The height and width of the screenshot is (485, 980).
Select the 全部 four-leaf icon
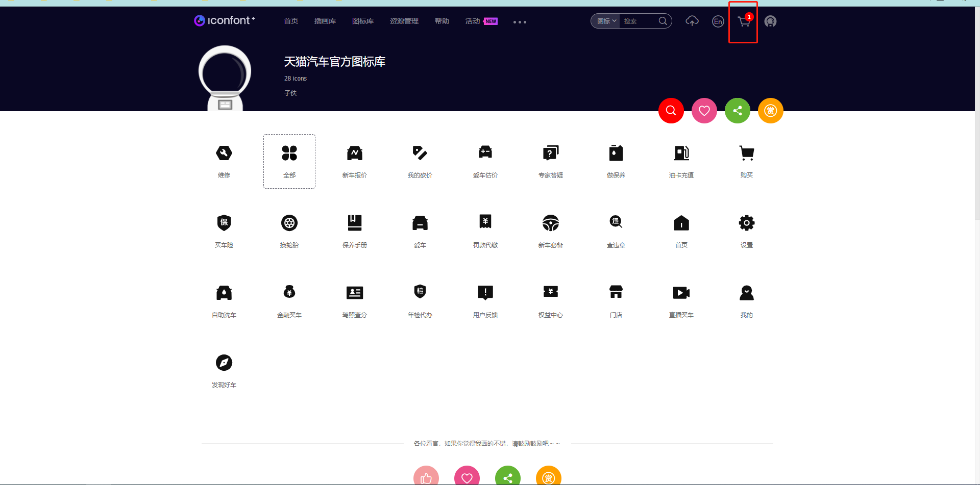pos(289,153)
